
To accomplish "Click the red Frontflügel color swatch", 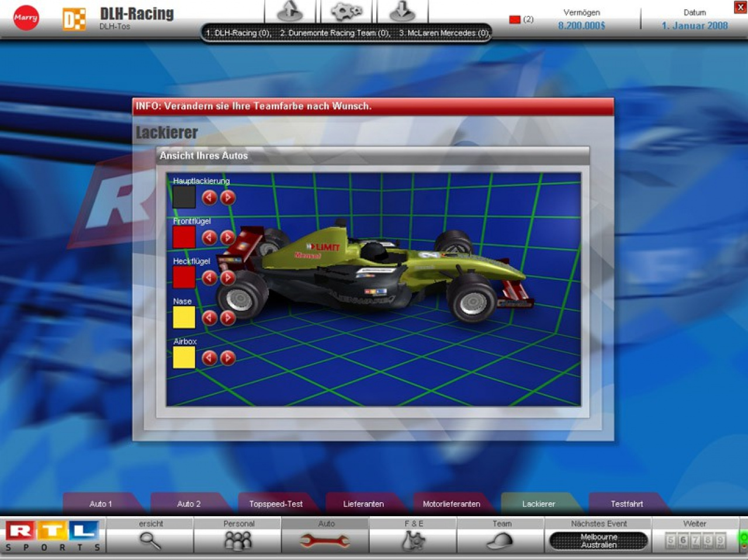I will [x=184, y=237].
